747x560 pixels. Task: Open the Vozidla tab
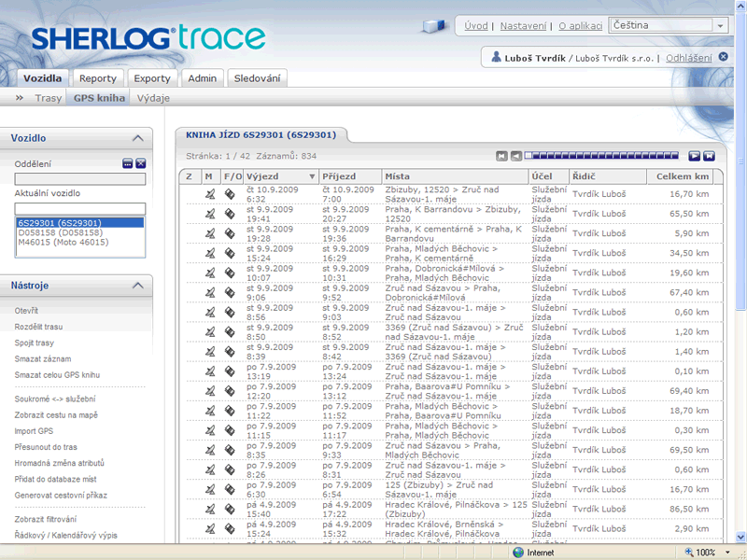[42, 78]
